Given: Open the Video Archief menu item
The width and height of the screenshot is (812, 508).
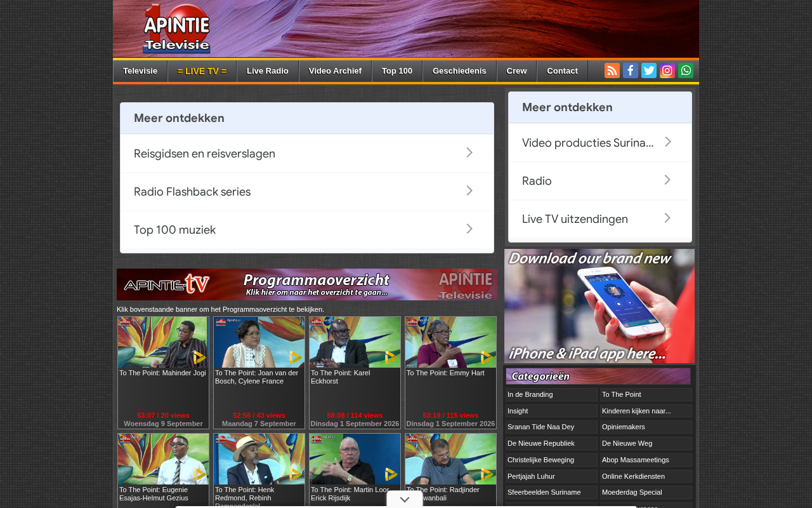Looking at the screenshot, I should pos(335,71).
